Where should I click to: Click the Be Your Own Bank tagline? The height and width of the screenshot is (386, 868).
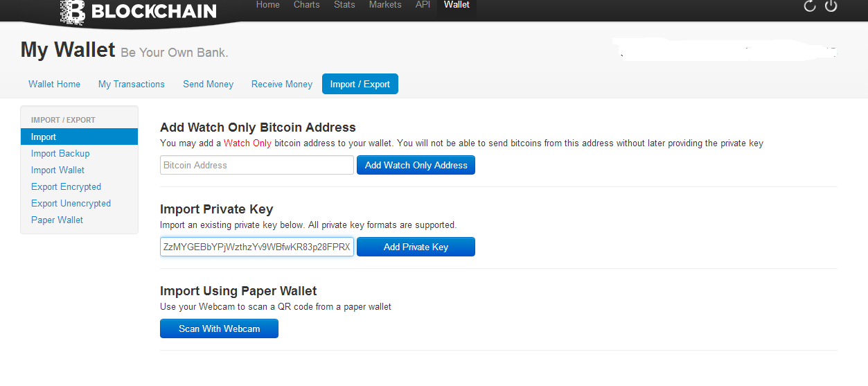click(175, 53)
